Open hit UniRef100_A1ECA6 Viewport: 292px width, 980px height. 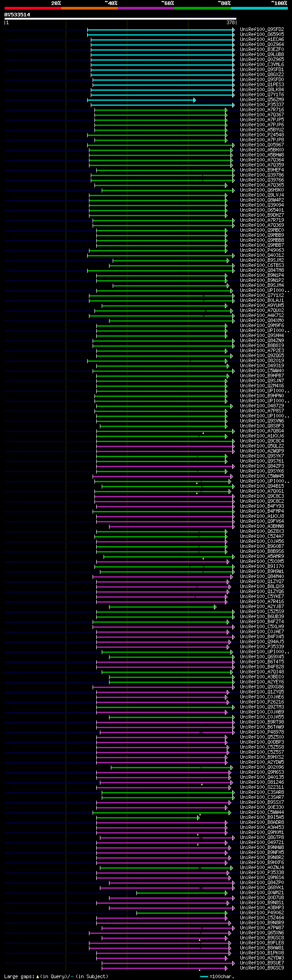click(262, 40)
